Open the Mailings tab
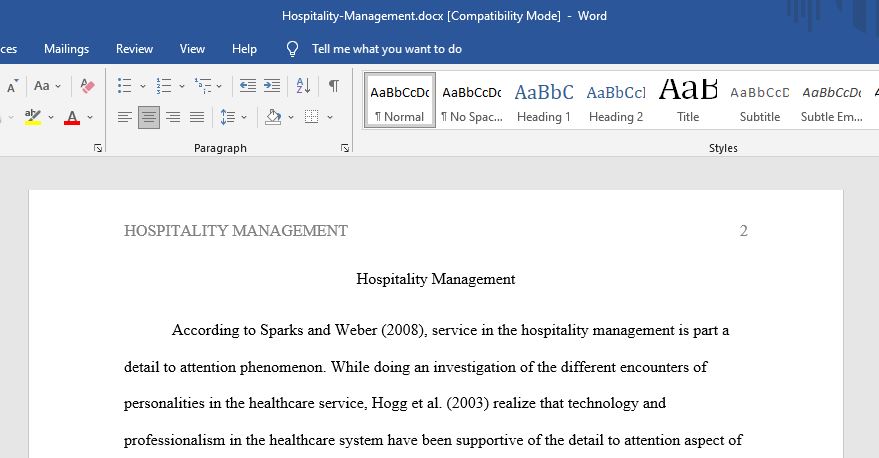This screenshot has height=458, width=879. [66, 49]
